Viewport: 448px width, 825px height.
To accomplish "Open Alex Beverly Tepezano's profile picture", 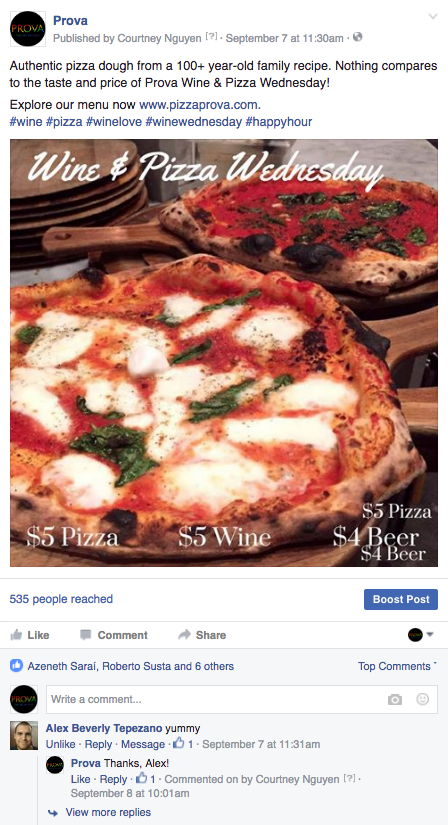I will coord(24,735).
